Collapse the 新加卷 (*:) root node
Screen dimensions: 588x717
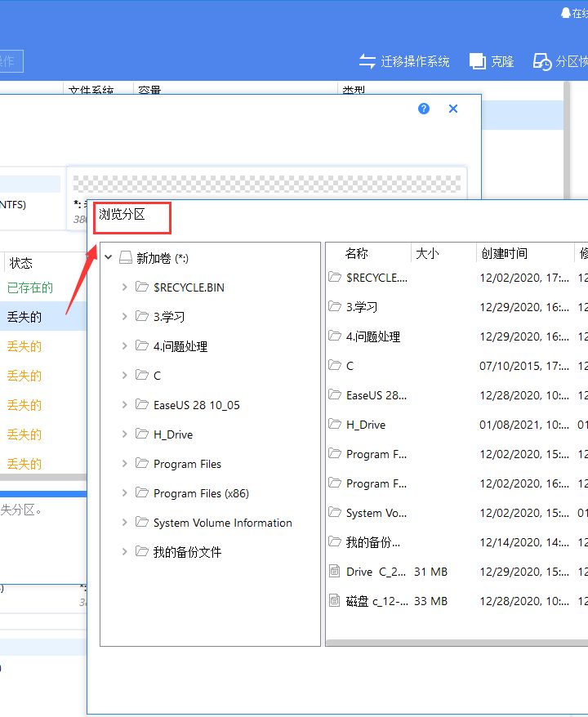(x=109, y=257)
